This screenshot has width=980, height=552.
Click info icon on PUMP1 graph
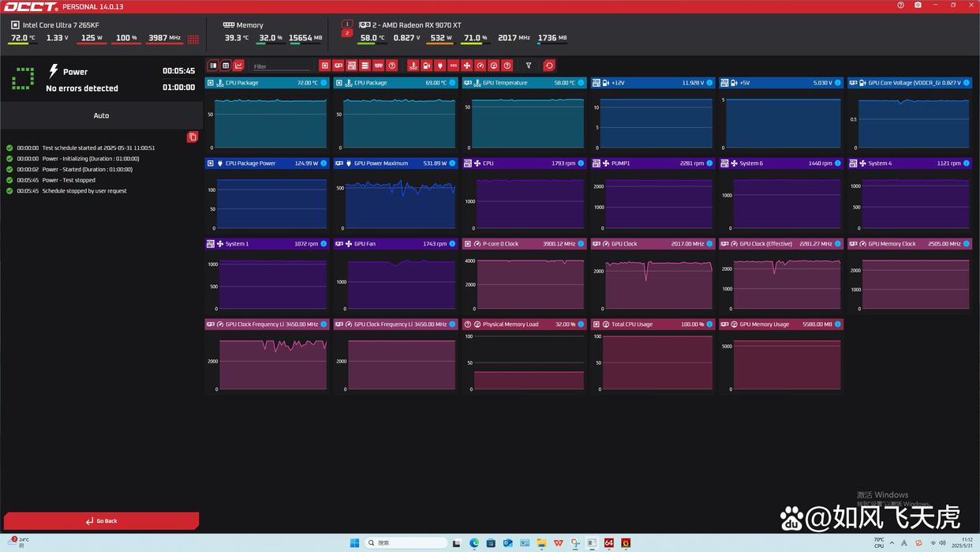point(709,163)
